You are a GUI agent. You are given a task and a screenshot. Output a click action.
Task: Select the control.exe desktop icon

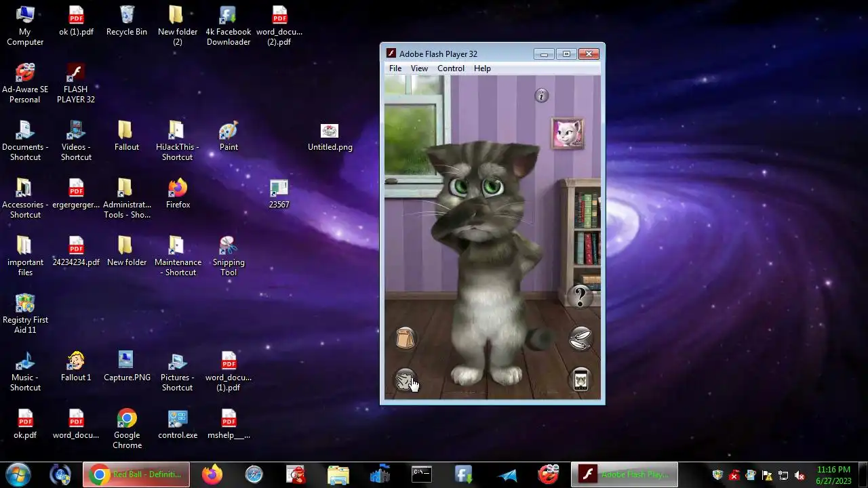click(x=178, y=424)
